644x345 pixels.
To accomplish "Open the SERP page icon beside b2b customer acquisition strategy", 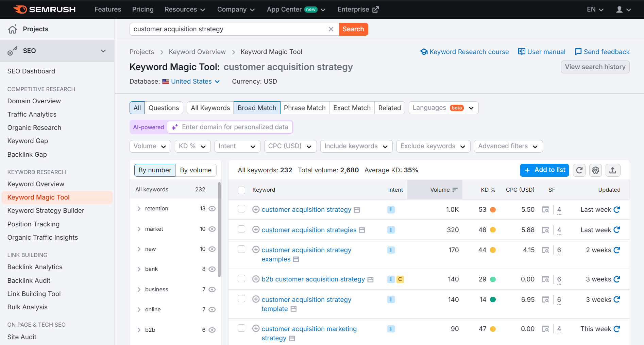I will pos(371,280).
